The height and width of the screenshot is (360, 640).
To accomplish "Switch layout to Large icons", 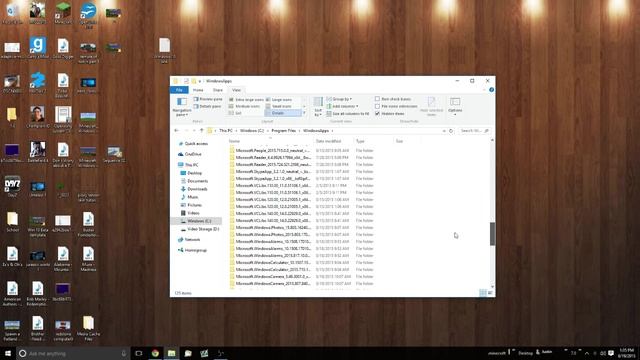I will pyautogui.click(x=279, y=100).
